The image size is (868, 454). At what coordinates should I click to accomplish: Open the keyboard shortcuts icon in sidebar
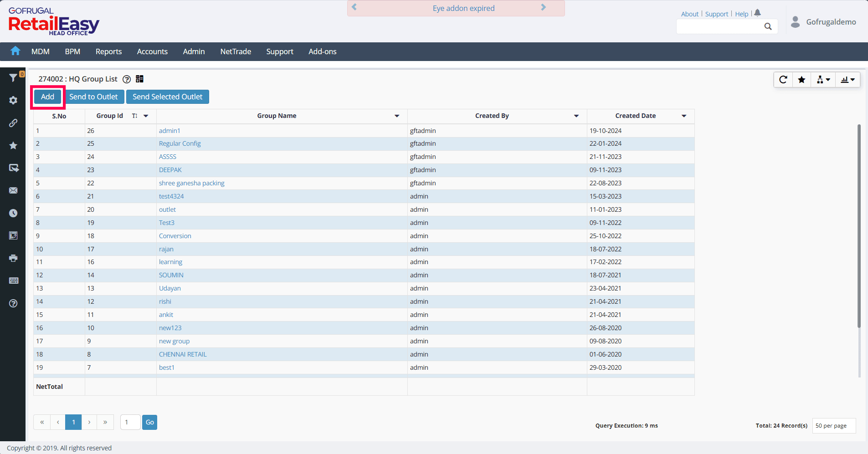coord(13,281)
